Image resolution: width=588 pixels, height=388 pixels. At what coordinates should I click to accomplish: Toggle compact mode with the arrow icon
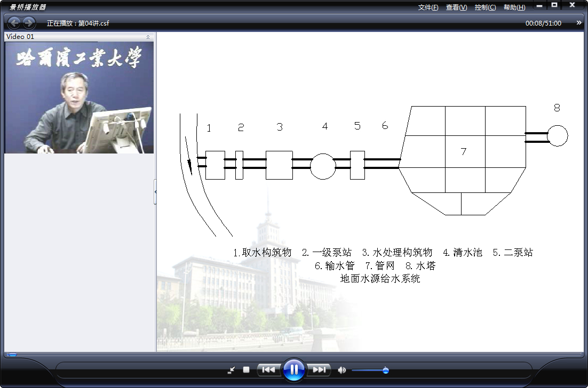pyautogui.click(x=232, y=370)
